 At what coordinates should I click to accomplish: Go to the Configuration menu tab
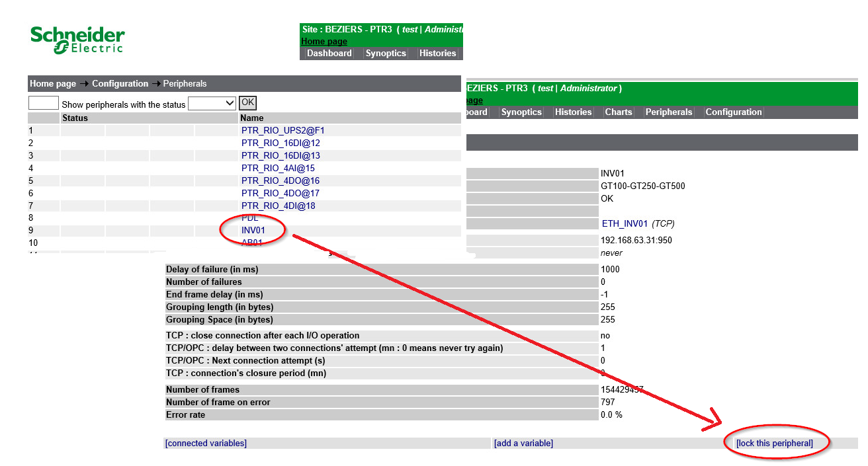pyautogui.click(x=733, y=112)
